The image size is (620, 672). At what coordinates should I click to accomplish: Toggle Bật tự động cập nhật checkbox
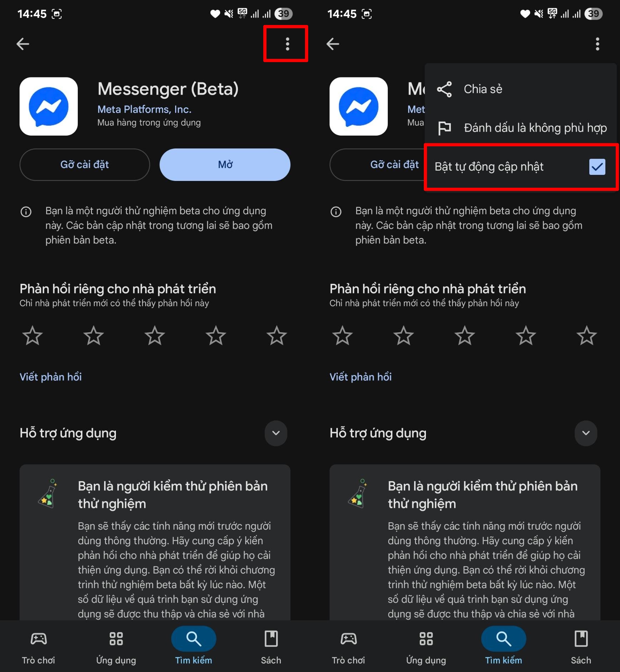(597, 167)
